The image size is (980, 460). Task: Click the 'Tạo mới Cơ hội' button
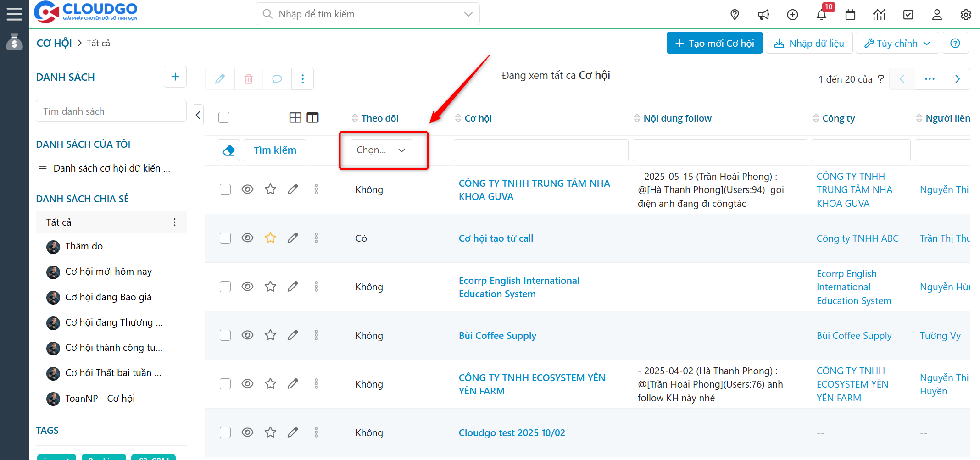714,43
